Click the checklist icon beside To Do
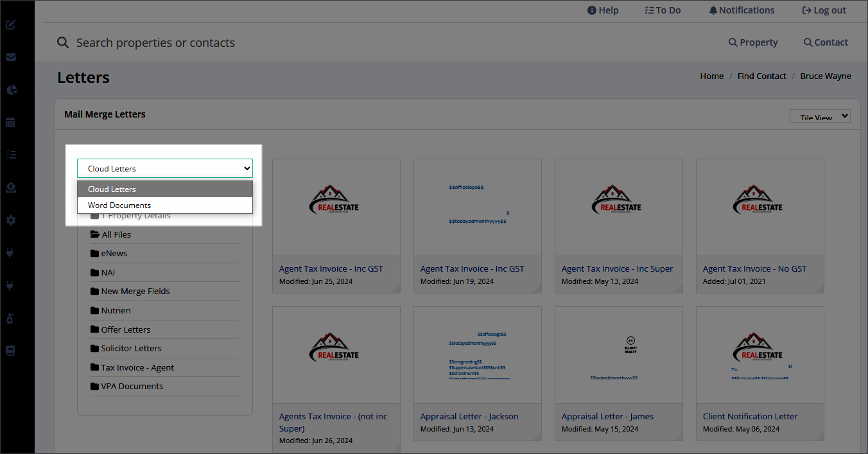Image resolution: width=868 pixels, height=454 pixels. click(x=650, y=10)
